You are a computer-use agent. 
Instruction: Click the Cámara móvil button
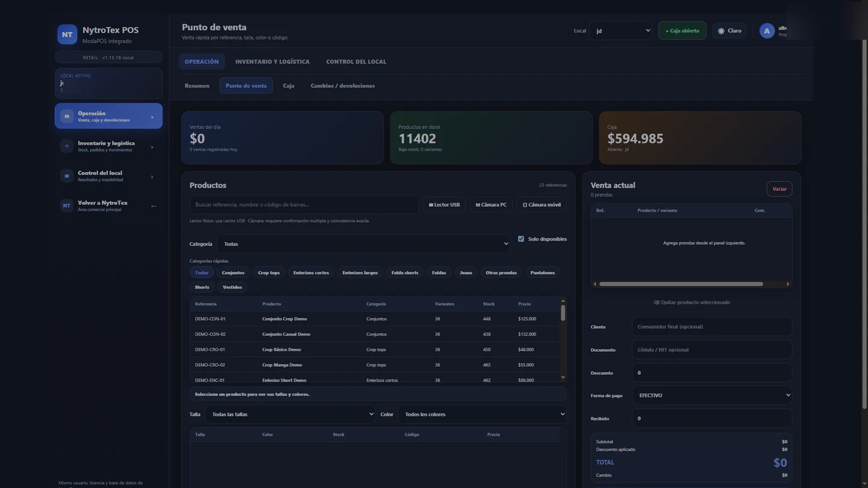point(542,205)
